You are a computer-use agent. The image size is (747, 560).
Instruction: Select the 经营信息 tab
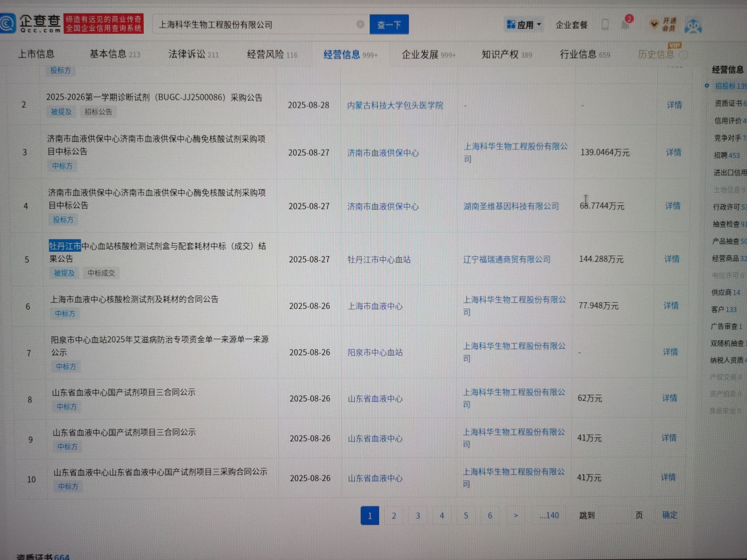[351, 54]
